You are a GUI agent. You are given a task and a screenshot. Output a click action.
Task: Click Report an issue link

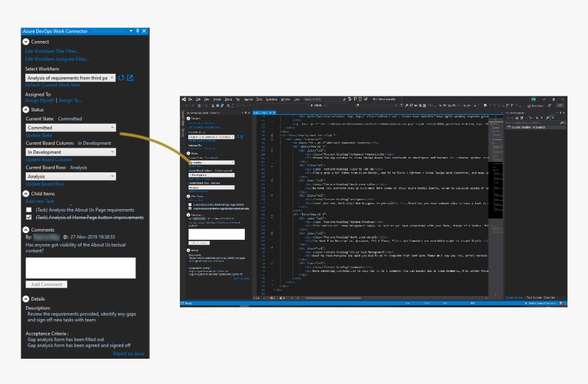pos(129,354)
